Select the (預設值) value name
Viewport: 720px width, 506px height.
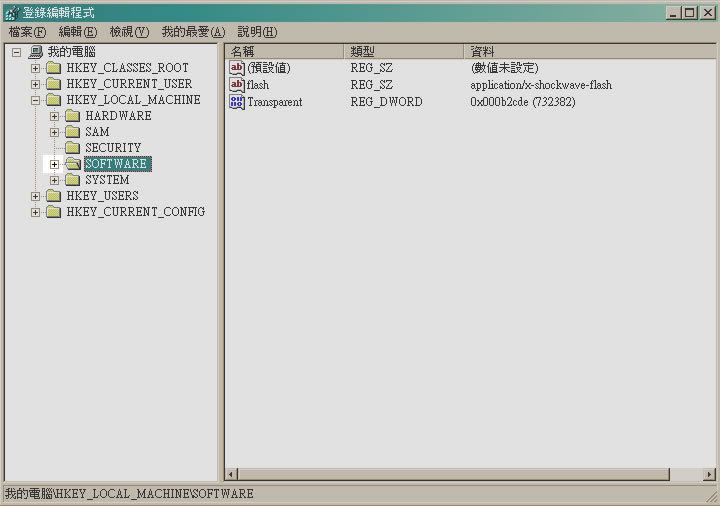coord(269,68)
